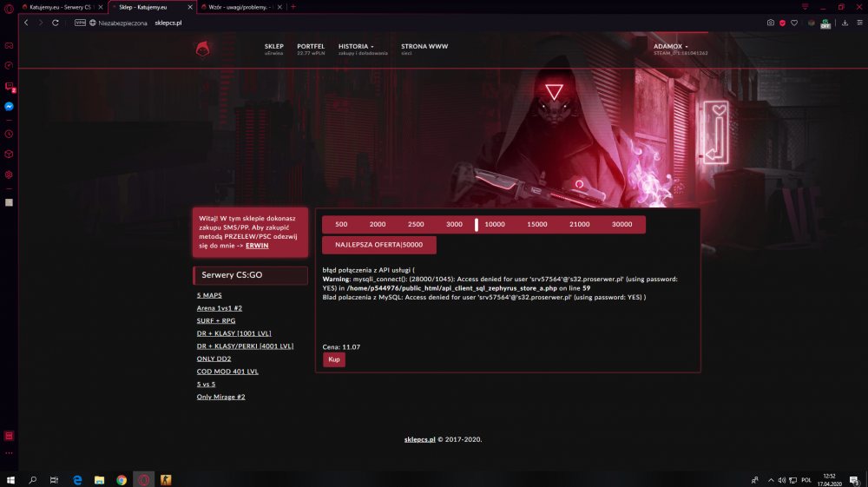The width and height of the screenshot is (868, 487).
Task: Add page to bookmarks heart icon
Action: click(794, 23)
